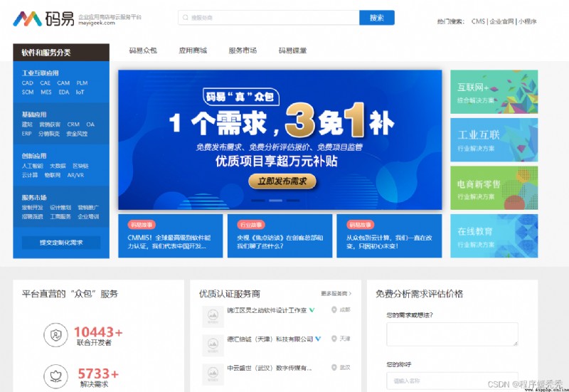This screenshot has height=392, width=569.
Task: Click the 企业培训 sidebar link
Action: point(88,217)
